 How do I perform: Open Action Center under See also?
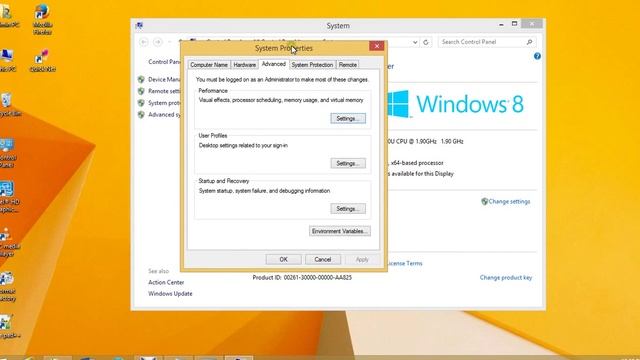tap(166, 282)
